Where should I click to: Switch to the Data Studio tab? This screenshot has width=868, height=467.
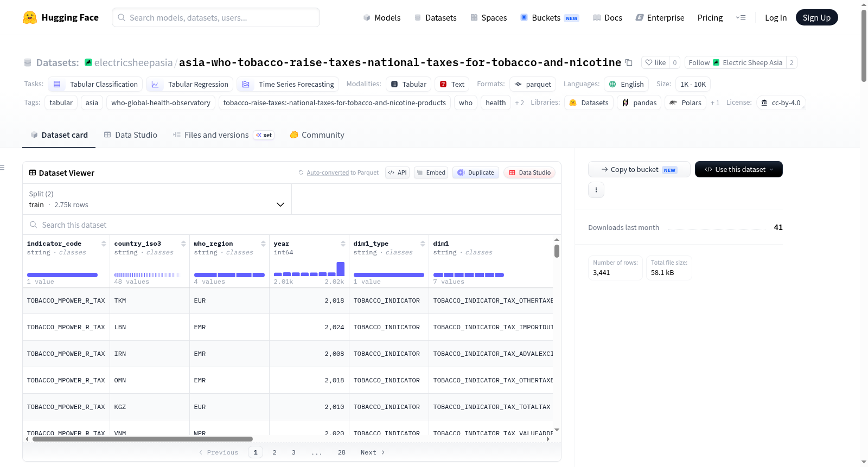(x=131, y=135)
